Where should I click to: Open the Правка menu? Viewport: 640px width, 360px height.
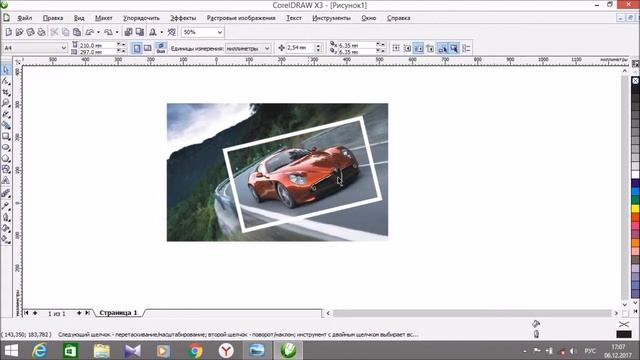pyautogui.click(x=53, y=18)
